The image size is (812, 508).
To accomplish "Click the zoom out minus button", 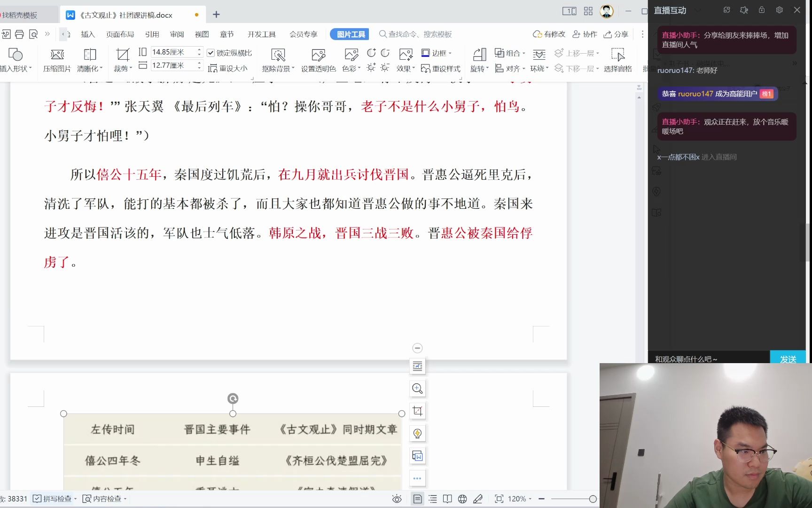I will 541,499.
